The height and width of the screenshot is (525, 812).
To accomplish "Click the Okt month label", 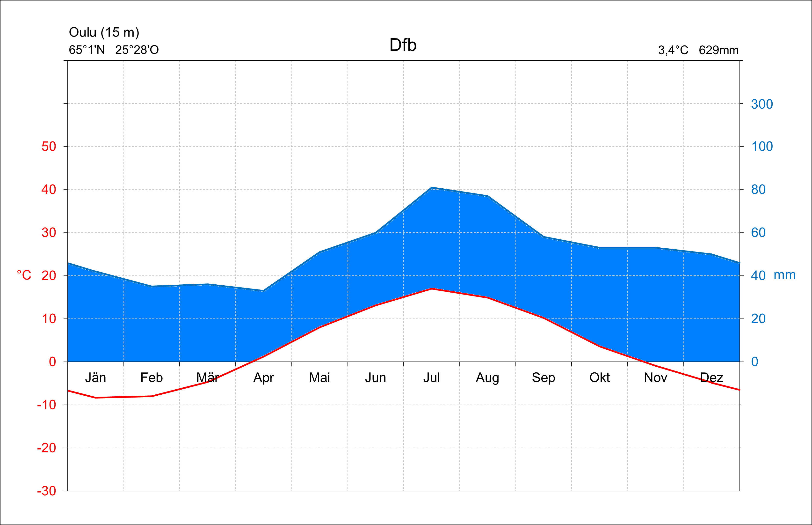I will click(x=600, y=378).
